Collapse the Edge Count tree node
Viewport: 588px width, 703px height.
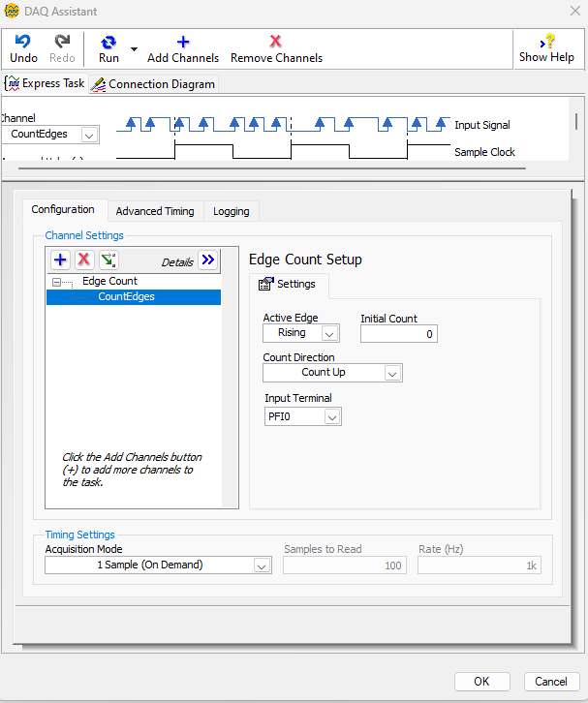57,282
